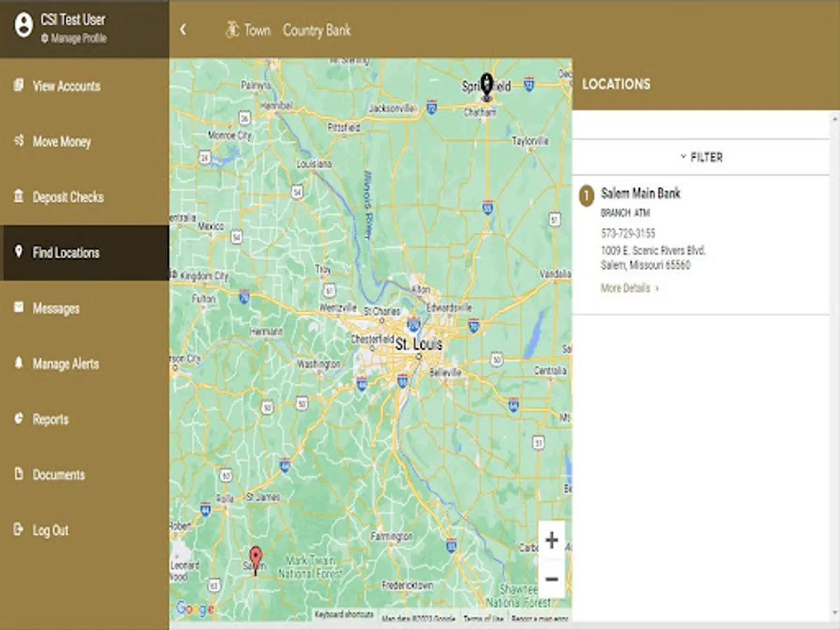This screenshot has height=630, width=840.
Task: Click the View Accounts icon
Action: click(19, 85)
